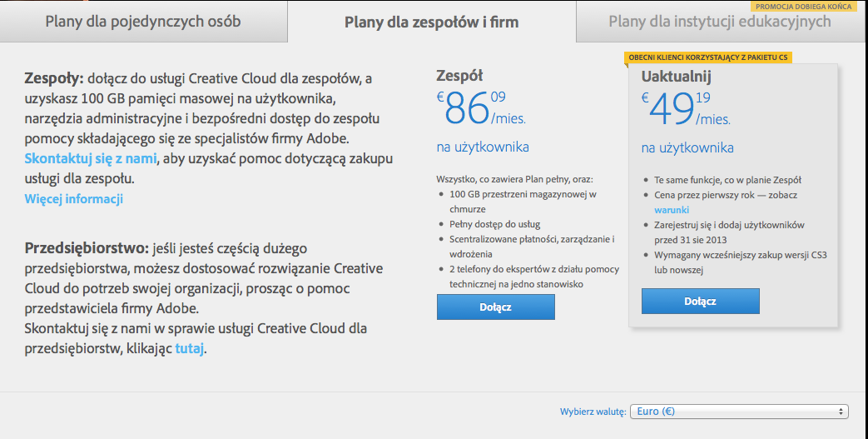Click 'na użytkownika' under Uaktualnij price
This screenshot has width=868, height=439.
pos(687,148)
